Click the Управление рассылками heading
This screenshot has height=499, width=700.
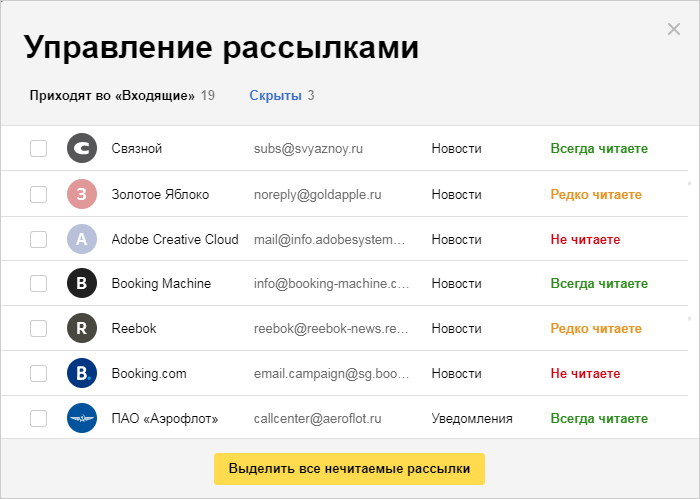221,47
